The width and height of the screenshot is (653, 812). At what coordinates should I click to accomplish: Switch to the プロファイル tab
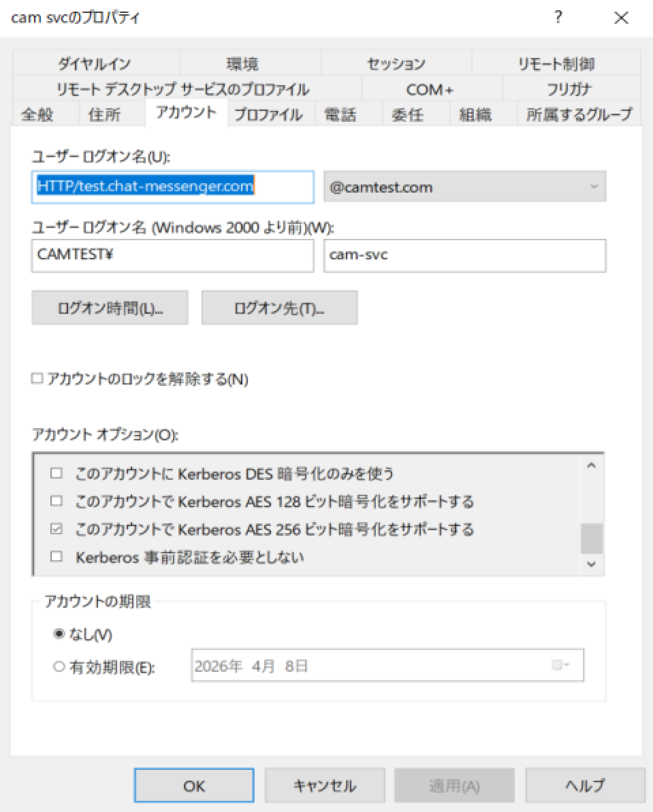pyautogui.click(x=268, y=114)
